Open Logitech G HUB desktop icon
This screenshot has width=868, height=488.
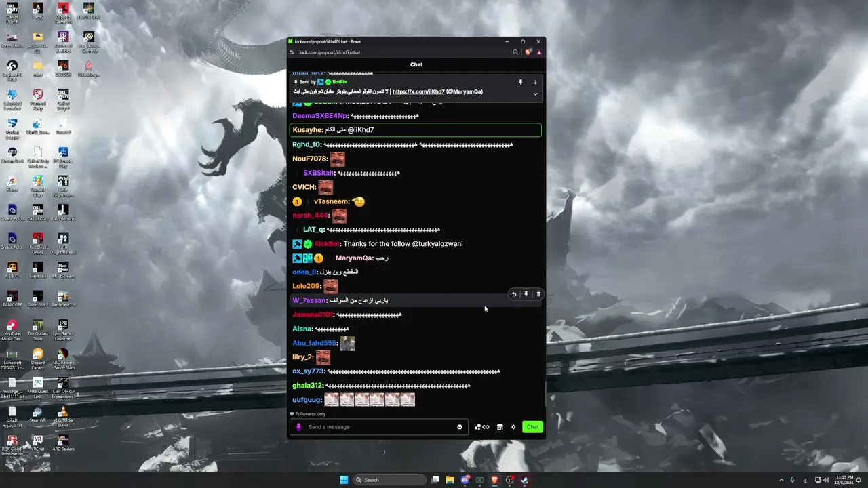coord(12,70)
